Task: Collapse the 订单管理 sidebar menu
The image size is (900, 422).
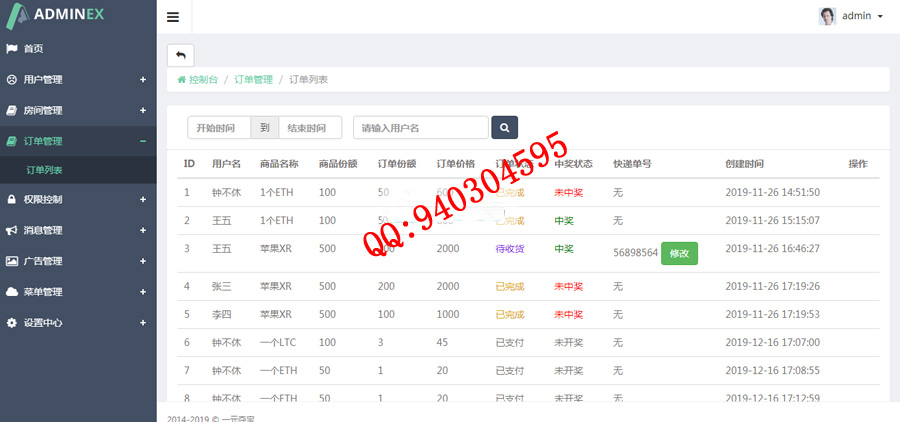Action: (x=143, y=141)
